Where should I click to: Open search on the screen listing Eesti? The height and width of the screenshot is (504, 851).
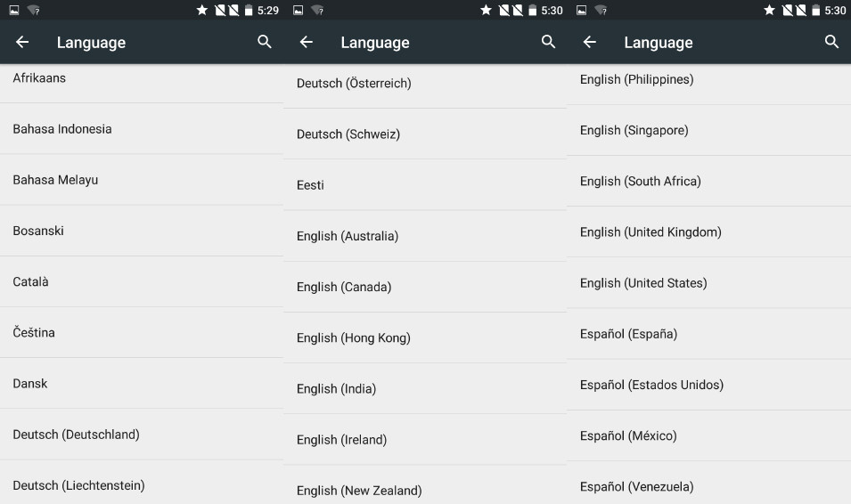click(x=548, y=42)
